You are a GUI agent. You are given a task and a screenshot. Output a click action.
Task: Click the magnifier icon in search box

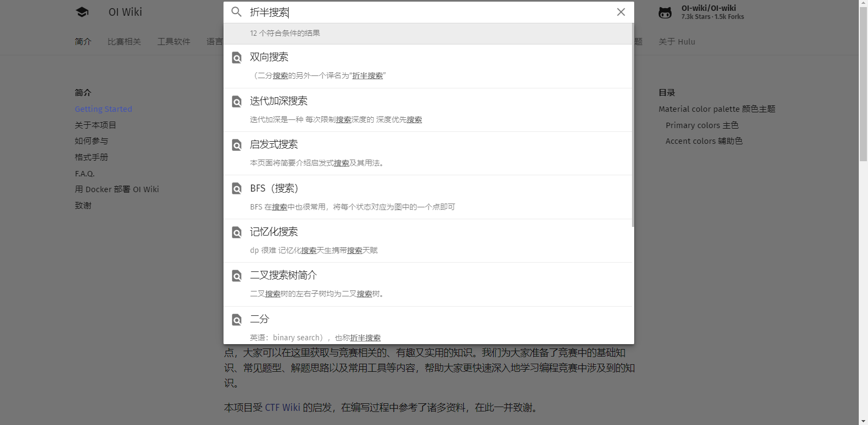(x=237, y=12)
